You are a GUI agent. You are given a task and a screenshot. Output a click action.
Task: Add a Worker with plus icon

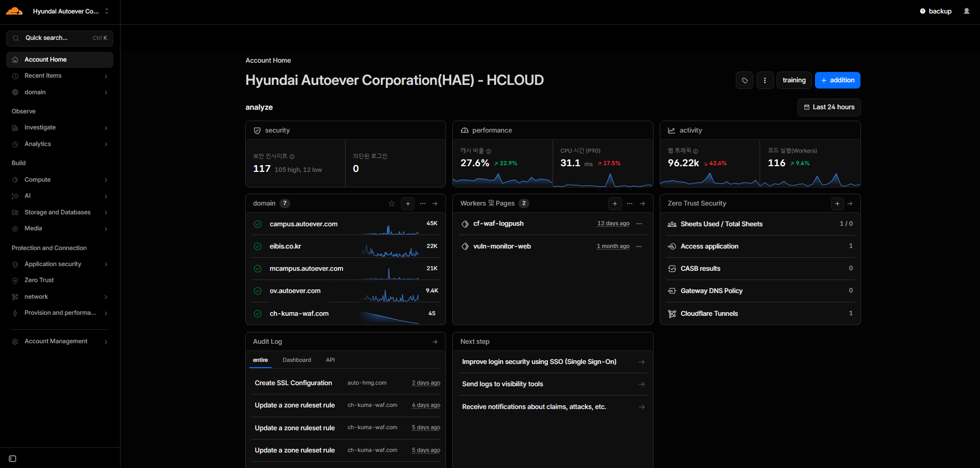click(615, 203)
